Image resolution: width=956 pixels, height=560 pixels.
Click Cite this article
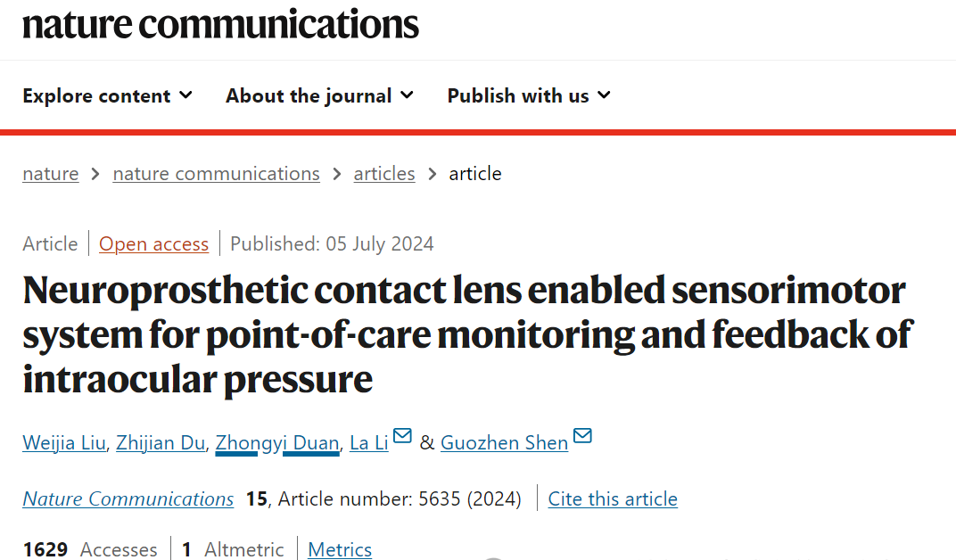[613, 498]
